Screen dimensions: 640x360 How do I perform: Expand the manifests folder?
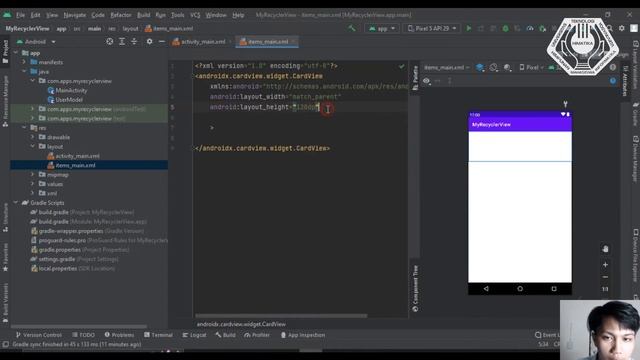click(x=24, y=62)
